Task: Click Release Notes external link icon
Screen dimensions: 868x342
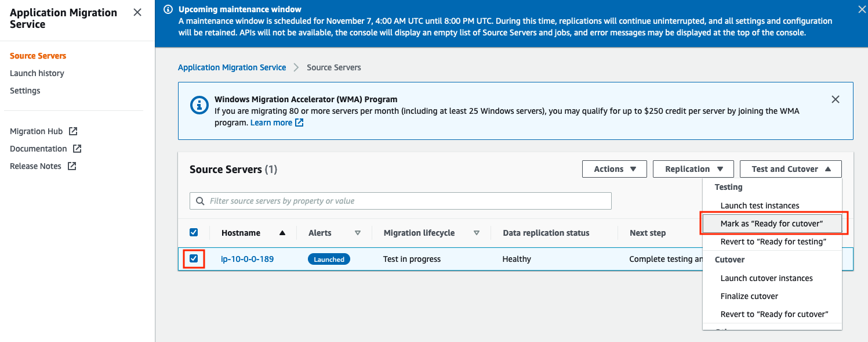Action: click(x=72, y=166)
